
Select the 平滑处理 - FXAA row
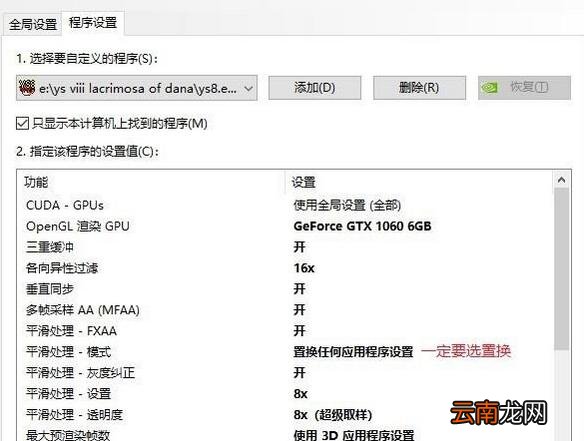285,330
